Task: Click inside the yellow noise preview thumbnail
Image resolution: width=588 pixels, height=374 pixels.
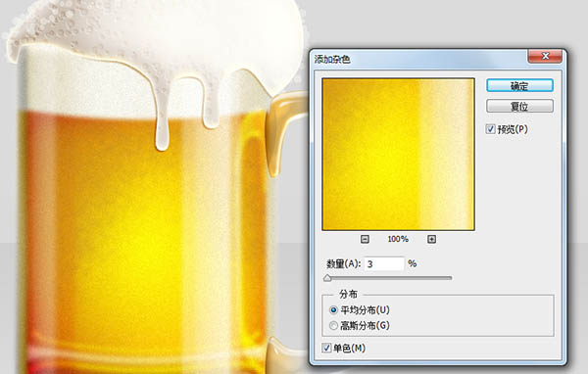Action: (398, 154)
